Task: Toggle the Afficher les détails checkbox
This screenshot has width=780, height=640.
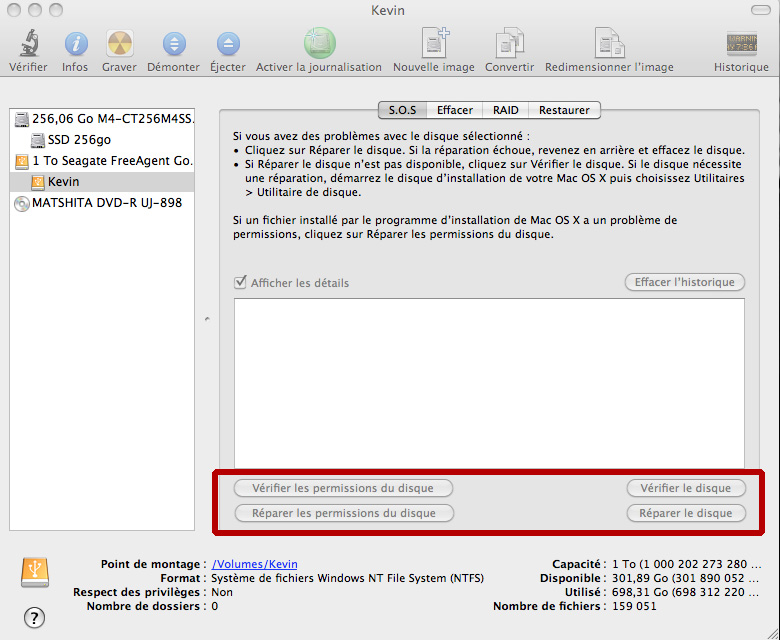Action: tap(240, 283)
